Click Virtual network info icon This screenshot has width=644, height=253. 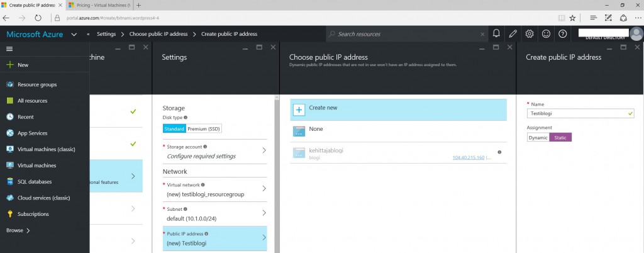coord(203,185)
